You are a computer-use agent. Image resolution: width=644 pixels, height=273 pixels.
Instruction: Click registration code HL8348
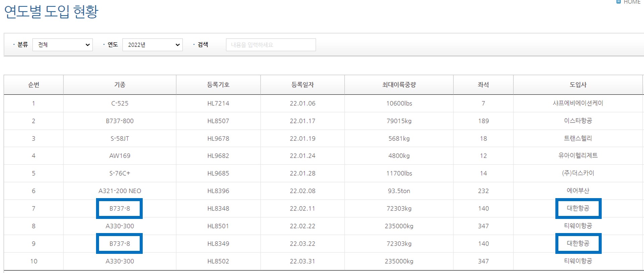[x=218, y=209]
